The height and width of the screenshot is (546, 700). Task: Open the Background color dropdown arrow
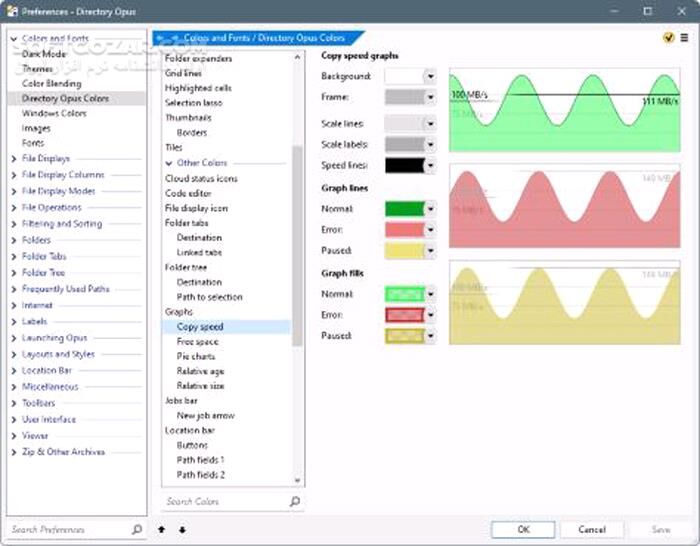430,76
